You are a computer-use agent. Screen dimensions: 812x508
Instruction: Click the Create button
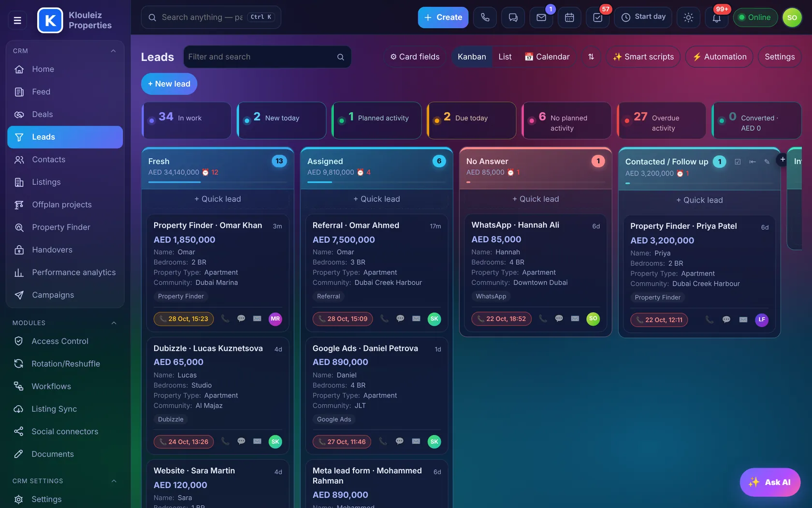(x=443, y=17)
